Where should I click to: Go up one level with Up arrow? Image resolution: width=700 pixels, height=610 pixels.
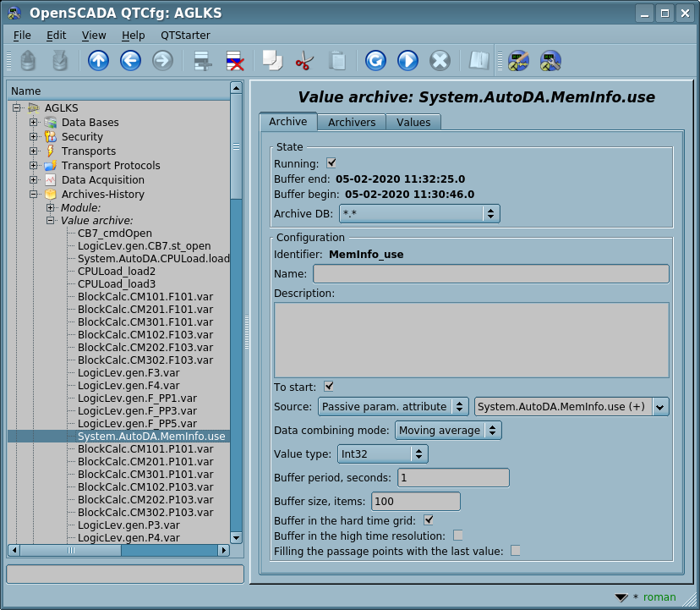point(98,61)
